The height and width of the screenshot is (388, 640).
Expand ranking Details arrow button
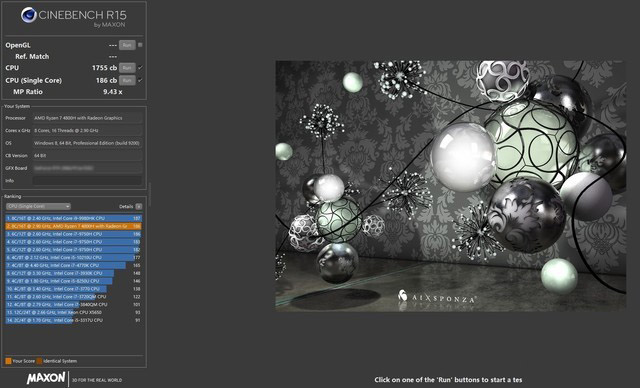click(x=139, y=206)
